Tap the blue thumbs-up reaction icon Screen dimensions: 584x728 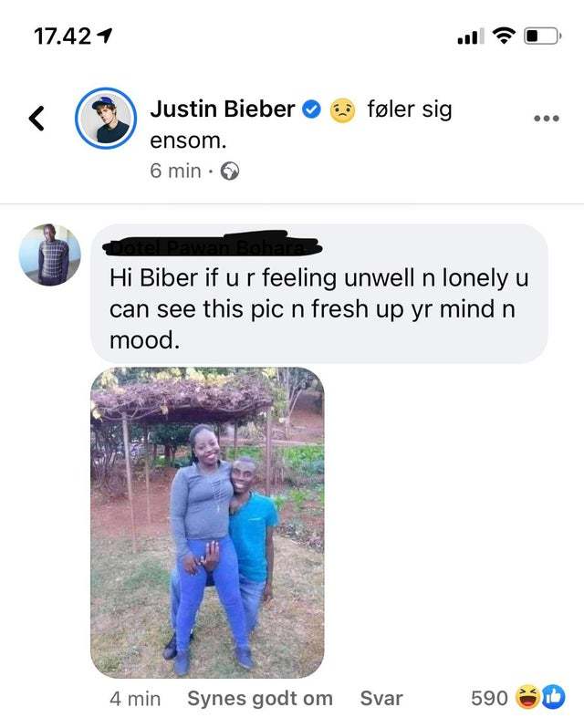click(553, 697)
